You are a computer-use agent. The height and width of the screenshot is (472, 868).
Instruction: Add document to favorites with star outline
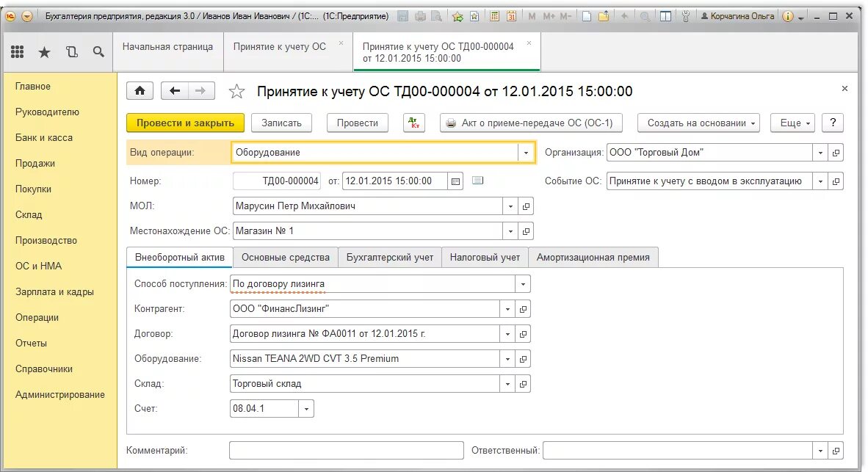tap(237, 91)
